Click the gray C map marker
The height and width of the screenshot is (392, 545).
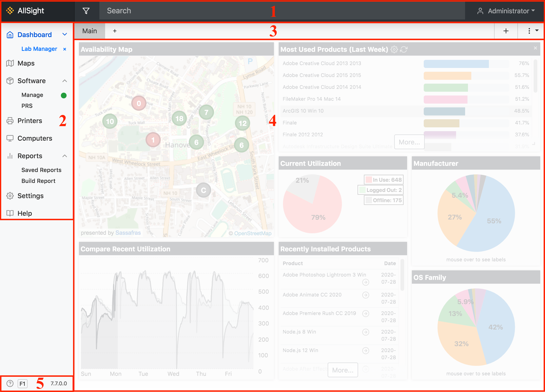tap(204, 190)
